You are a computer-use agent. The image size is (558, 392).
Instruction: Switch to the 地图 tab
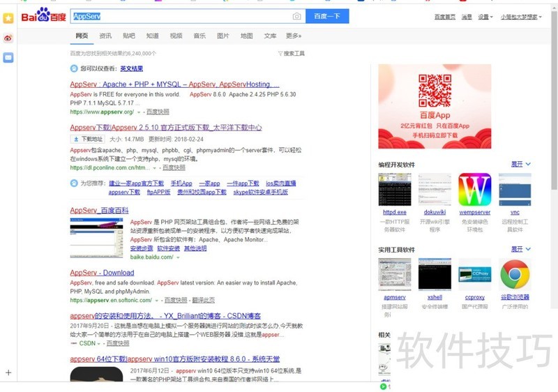pos(246,36)
